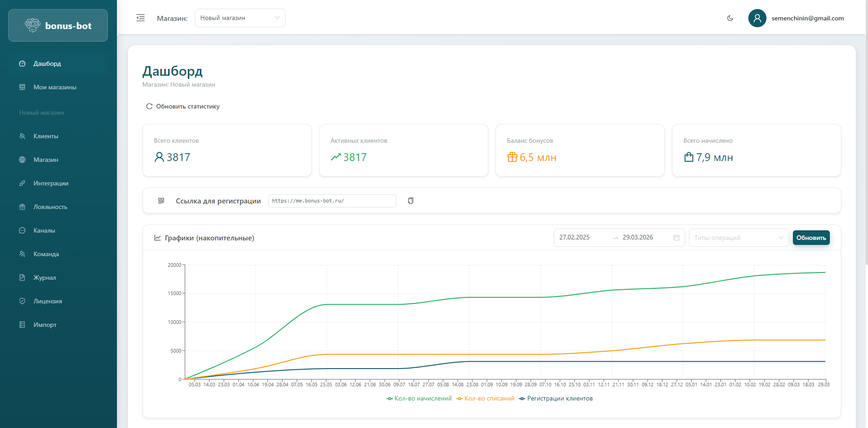Click the calendar icon in date range
Image resolution: width=868 pixels, height=428 pixels.
[x=677, y=238]
